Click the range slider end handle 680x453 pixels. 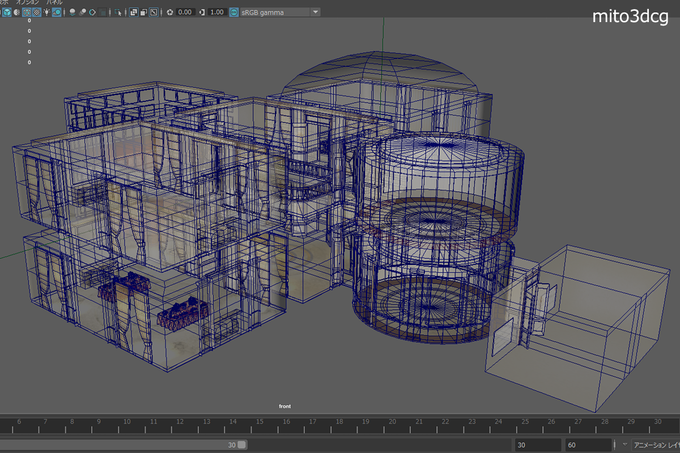[242, 445]
